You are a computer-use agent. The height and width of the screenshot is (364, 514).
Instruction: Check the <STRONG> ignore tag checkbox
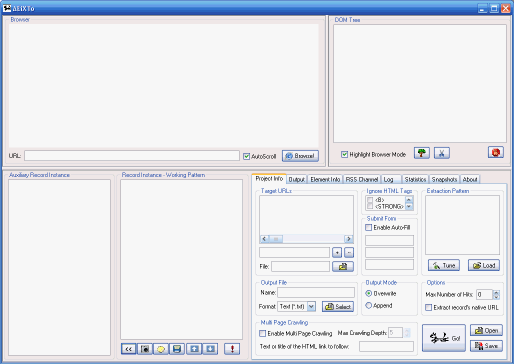(370, 207)
